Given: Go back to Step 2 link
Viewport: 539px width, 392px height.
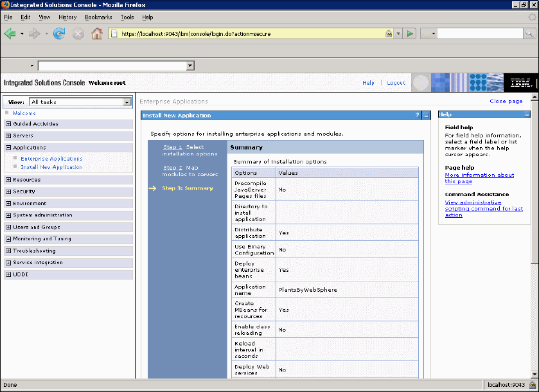Looking at the screenshot, I should tap(173, 168).
